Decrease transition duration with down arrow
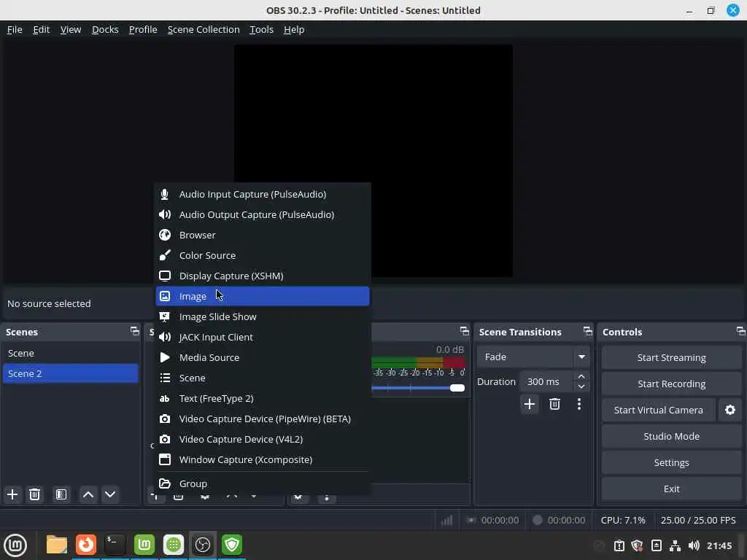 pos(581,386)
